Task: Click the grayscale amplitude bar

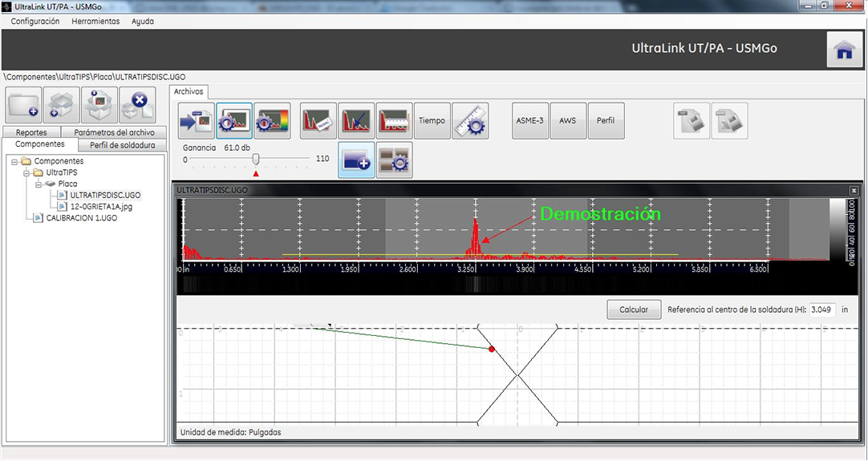Action: click(x=837, y=229)
